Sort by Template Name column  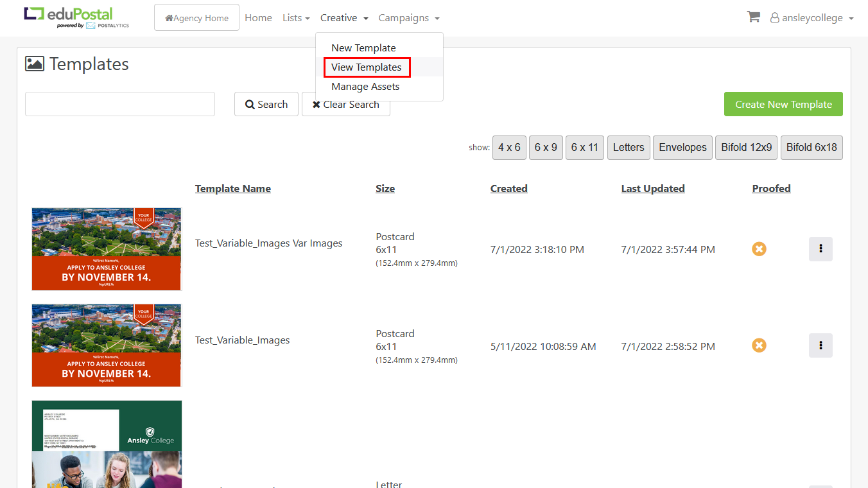(233, 189)
